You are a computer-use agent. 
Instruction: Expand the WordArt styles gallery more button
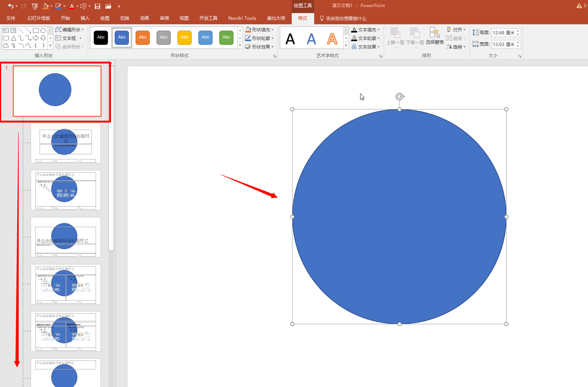click(x=346, y=46)
